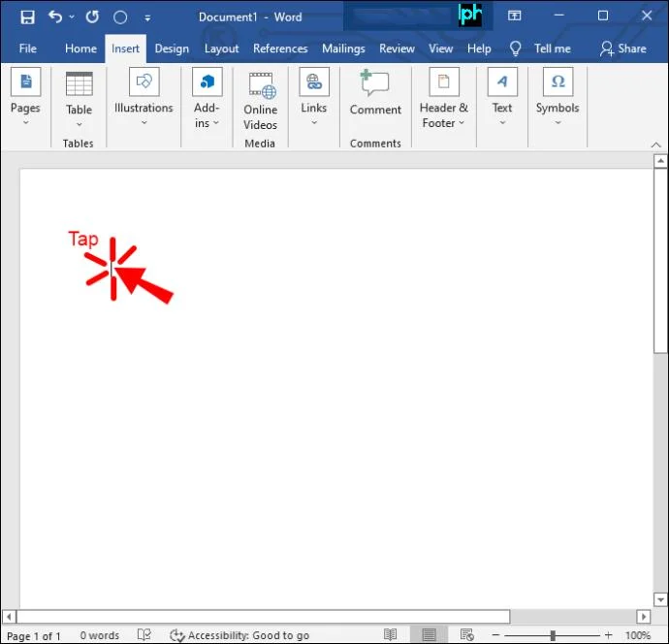Open the Symbols omega icon
This screenshot has width=669, height=644.
558,81
